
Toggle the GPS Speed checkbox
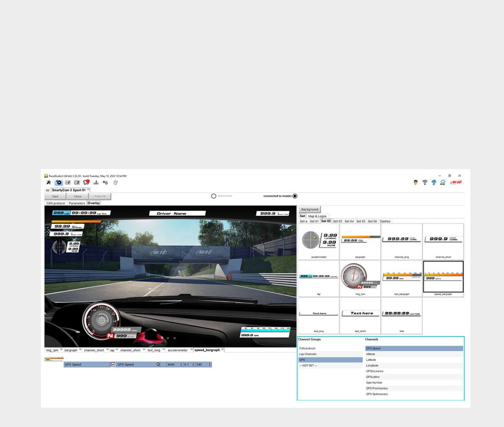113,364
